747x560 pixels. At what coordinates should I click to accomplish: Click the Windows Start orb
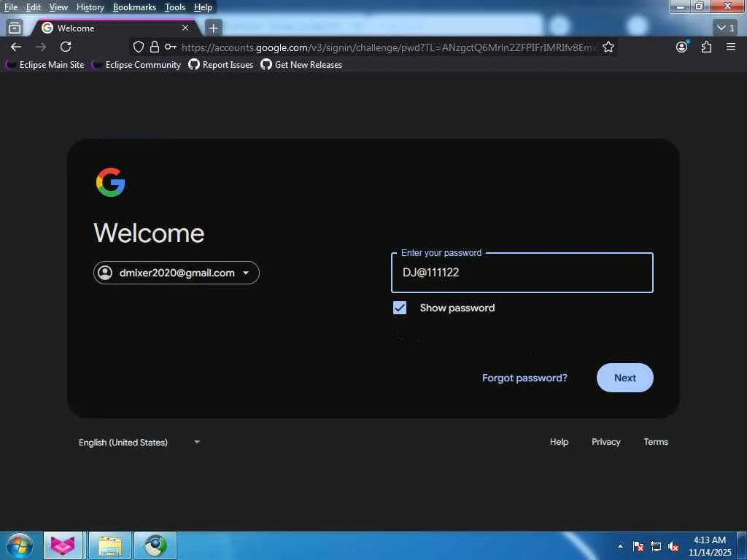[x=19, y=545]
